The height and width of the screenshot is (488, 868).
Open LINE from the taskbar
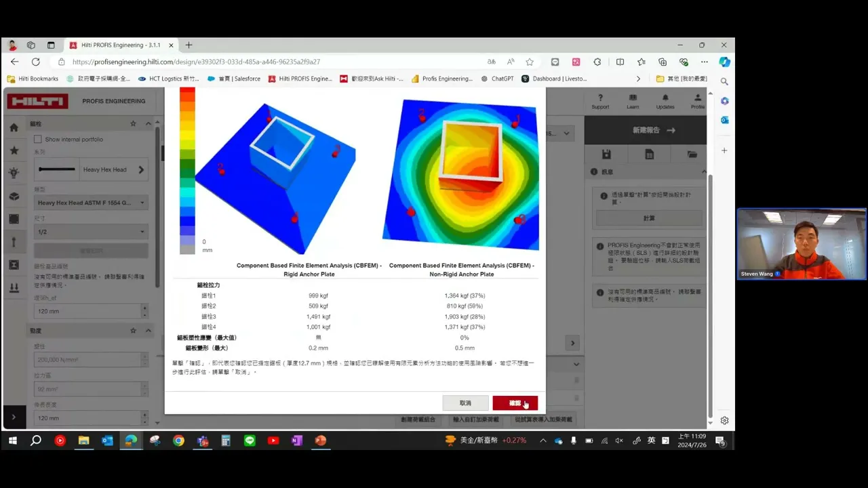click(250, 441)
